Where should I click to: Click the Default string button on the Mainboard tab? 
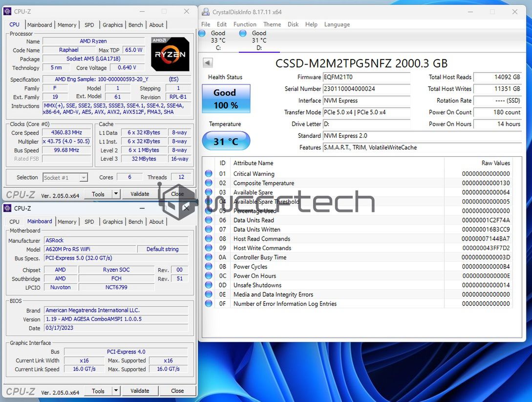coord(163,249)
